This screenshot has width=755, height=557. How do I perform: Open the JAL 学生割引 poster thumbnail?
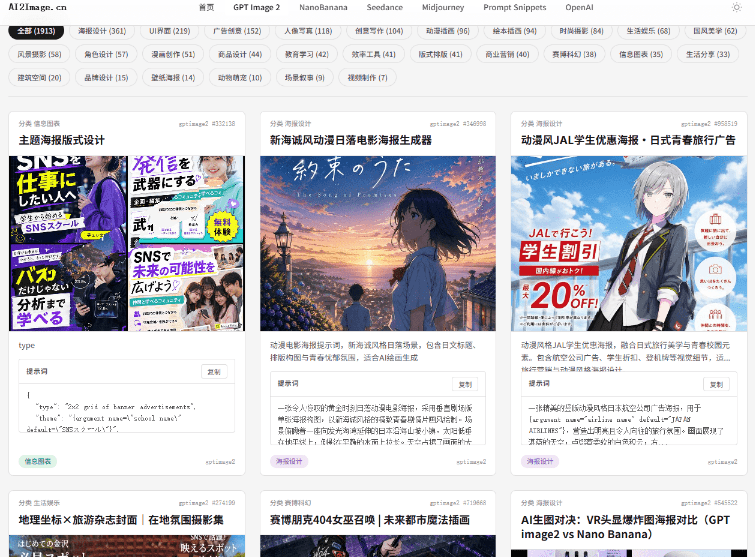tap(629, 243)
